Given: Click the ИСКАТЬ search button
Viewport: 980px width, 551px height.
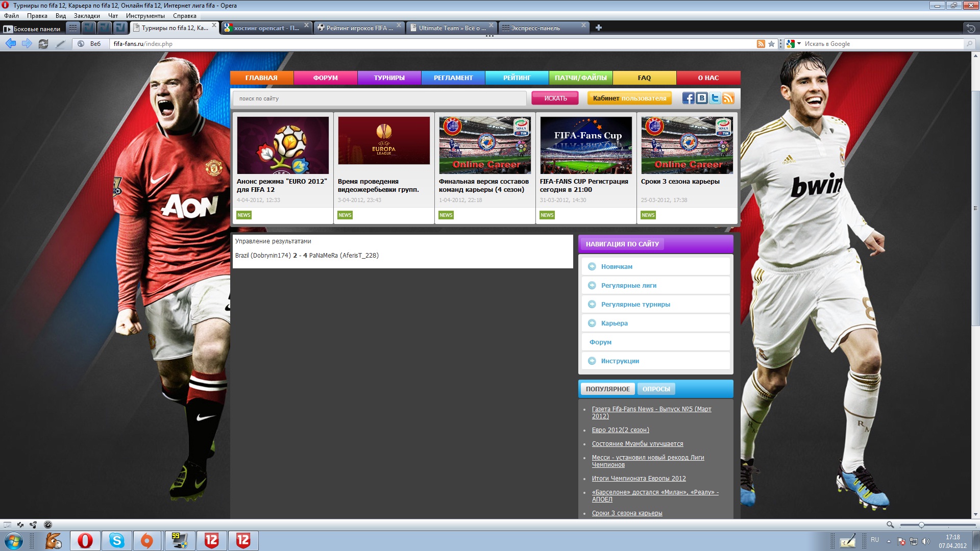Looking at the screenshot, I should (555, 98).
